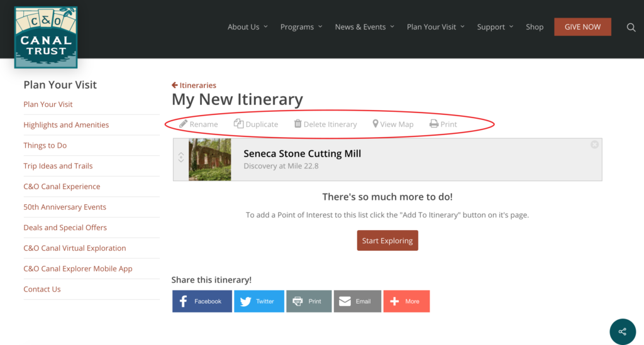Viewport: 644px width, 345px height.
Task: Remove Seneca Stone Cutting Mill item
Action: coord(594,145)
